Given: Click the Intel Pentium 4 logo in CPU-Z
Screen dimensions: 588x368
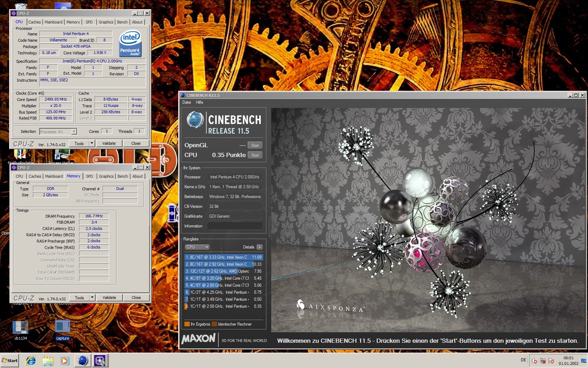Looking at the screenshot, I should (x=130, y=43).
